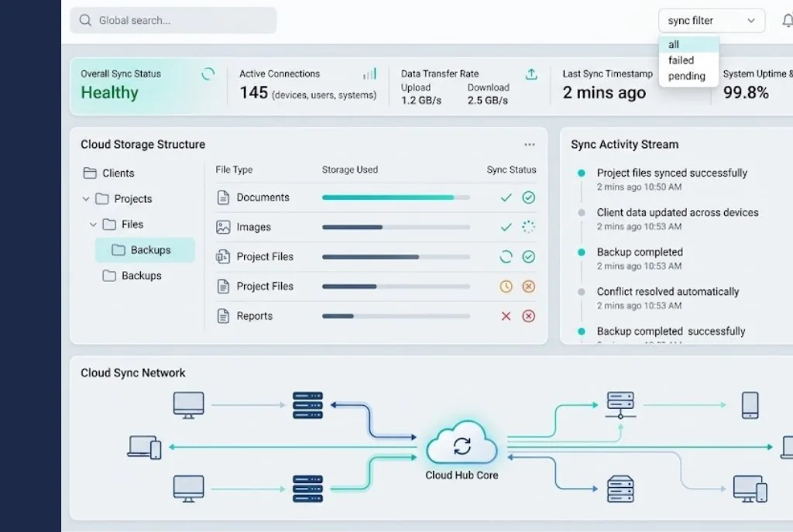Click the Reports file type icon
793x532 pixels.
pos(223,316)
